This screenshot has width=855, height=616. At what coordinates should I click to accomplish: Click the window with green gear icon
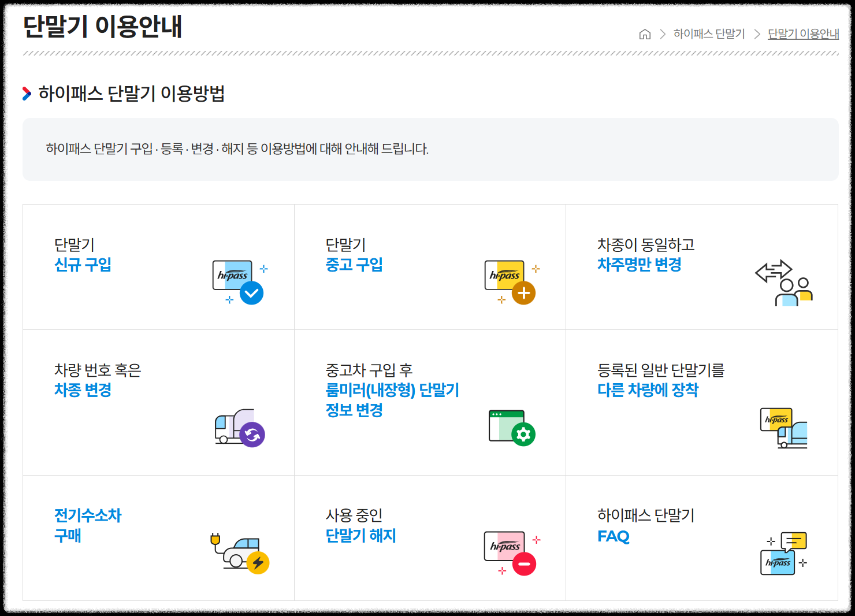point(512,428)
